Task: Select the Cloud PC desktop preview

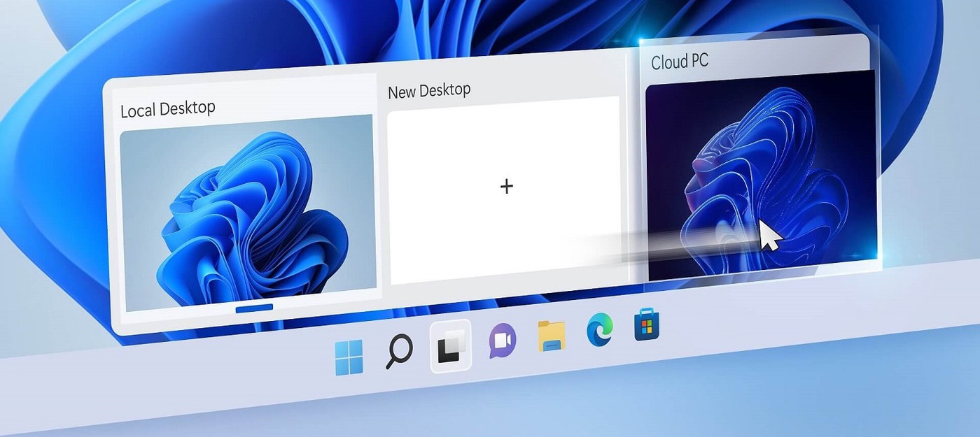Action: coord(759,175)
